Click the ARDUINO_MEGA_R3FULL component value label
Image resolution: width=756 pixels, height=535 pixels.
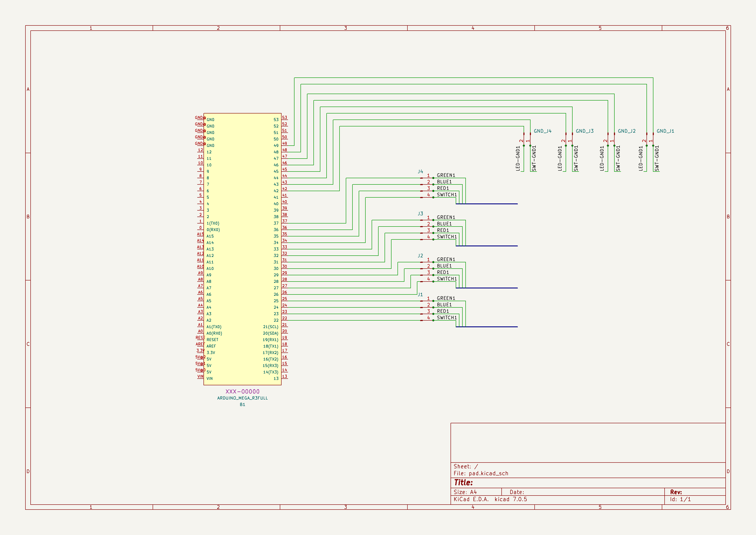(x=242, y=398)
